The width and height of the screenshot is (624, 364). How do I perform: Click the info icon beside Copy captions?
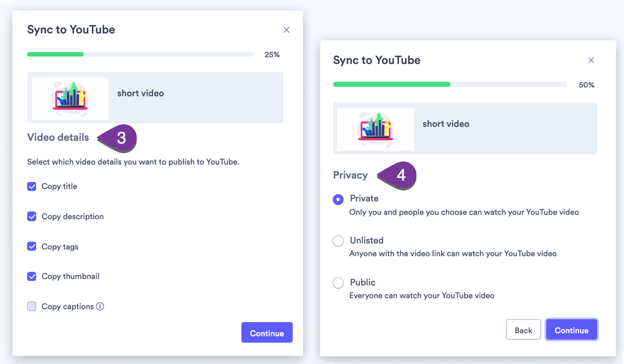pos(100,307)
